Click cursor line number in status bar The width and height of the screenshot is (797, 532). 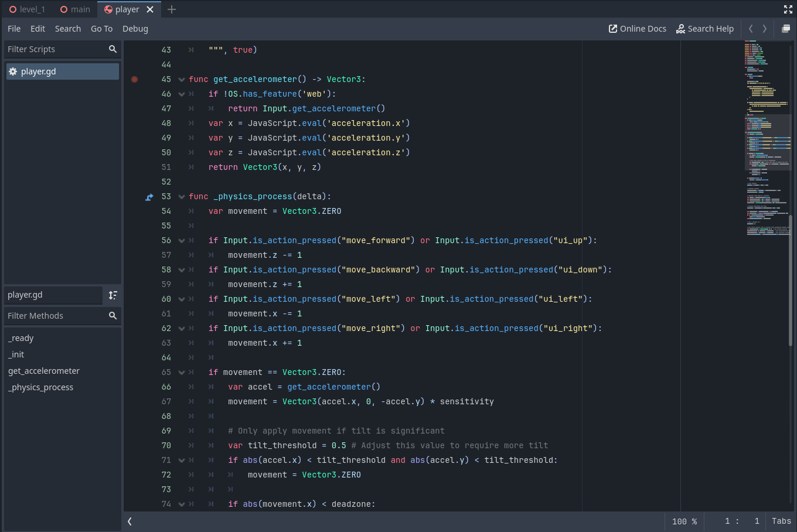pos(727,521)
